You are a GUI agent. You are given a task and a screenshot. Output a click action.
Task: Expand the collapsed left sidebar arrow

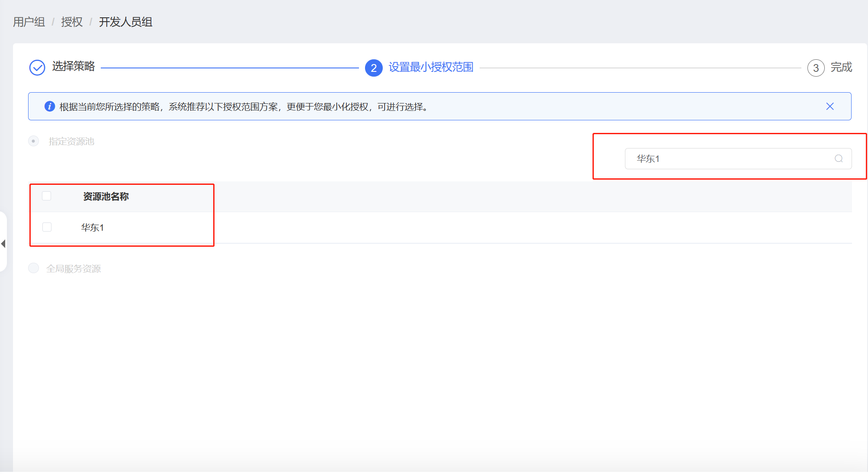pyautogui.click(x=3, y=243)
